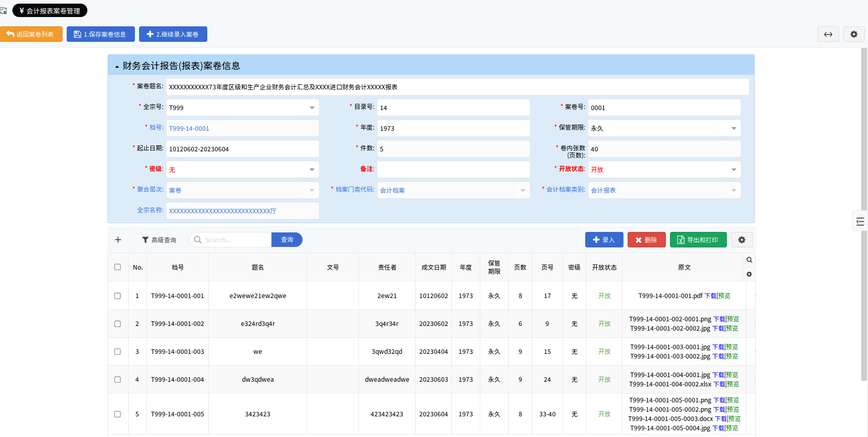Click the magnifier icon in table header
Image resolution: width=868 pixels, height=437 pixels.
749,260
